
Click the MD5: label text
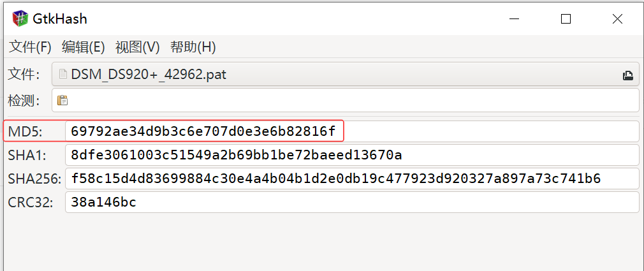coord(25,131)
